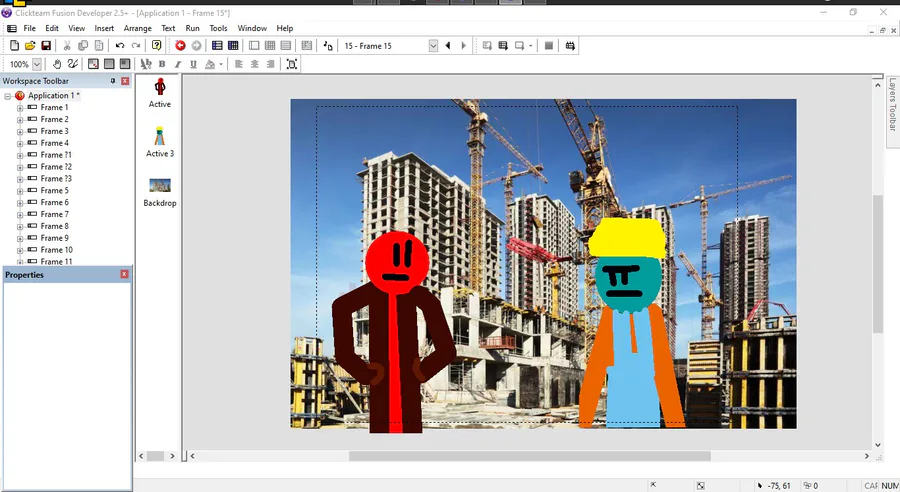Click the font style icon
This screenshot has height=492, width=900.
pyautogui.click(x=146, y=64)
